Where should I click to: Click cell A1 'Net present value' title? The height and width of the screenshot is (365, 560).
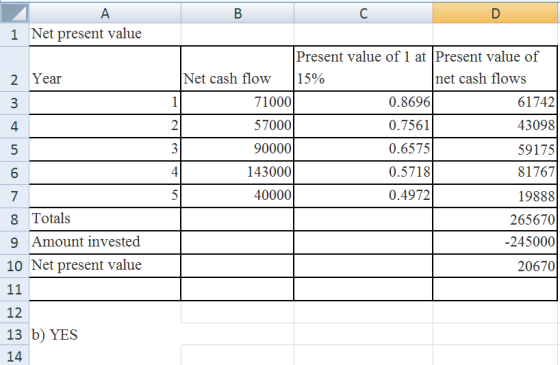[105, 34]
